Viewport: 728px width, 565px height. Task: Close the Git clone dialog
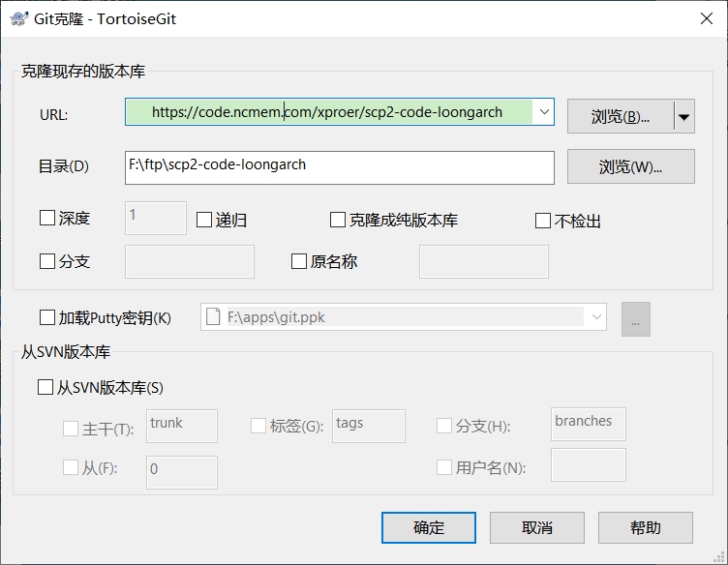tap(702, 18)
